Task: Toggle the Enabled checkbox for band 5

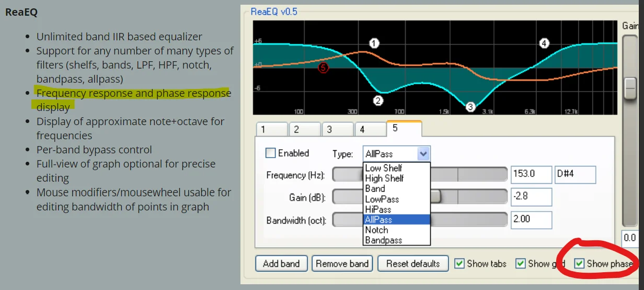Action: [271, 153]
